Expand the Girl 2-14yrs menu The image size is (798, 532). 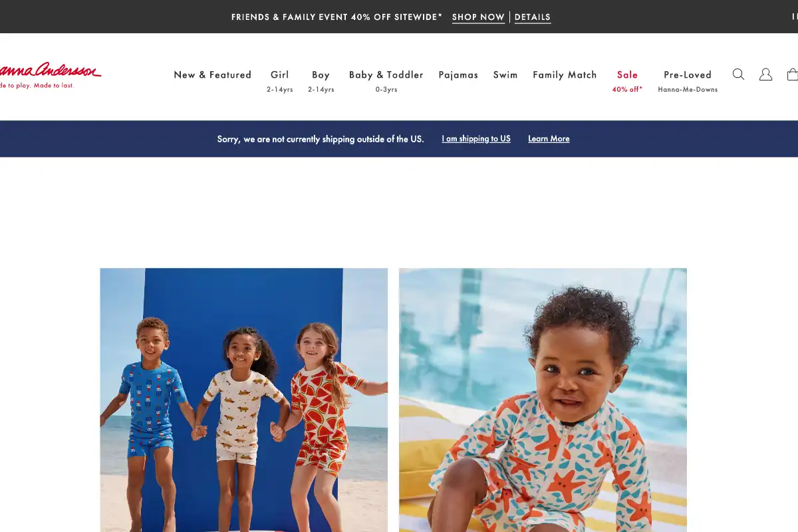point(280,80)
